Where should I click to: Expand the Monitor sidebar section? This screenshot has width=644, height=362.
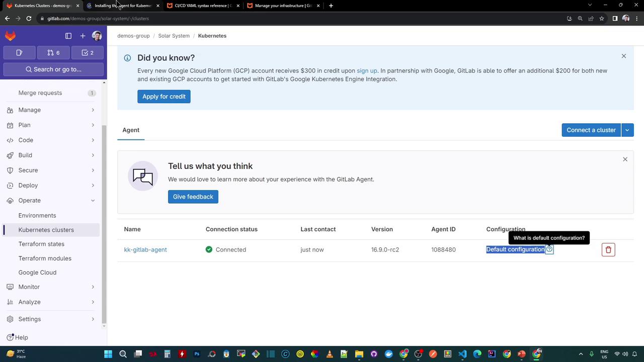tap(52, 287)
